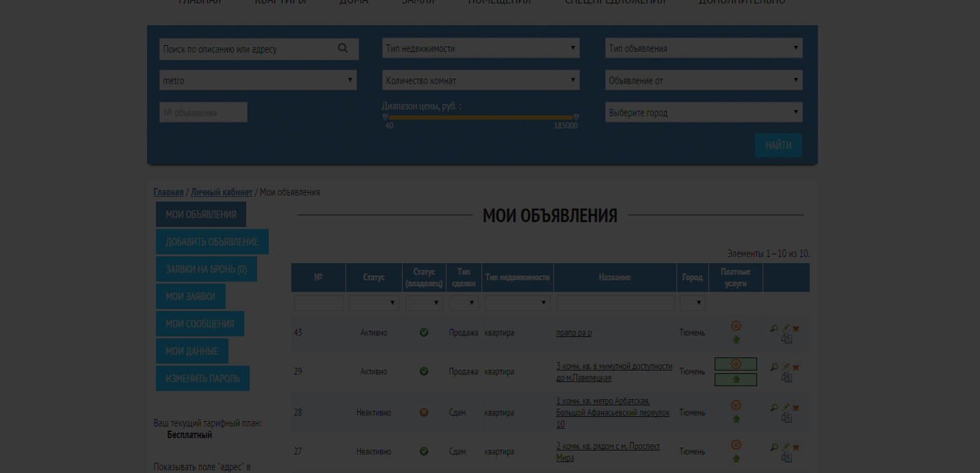Click the maximum price slider handle at 185000
This screenshot has width=980, height=473.
tap(576, 118)
